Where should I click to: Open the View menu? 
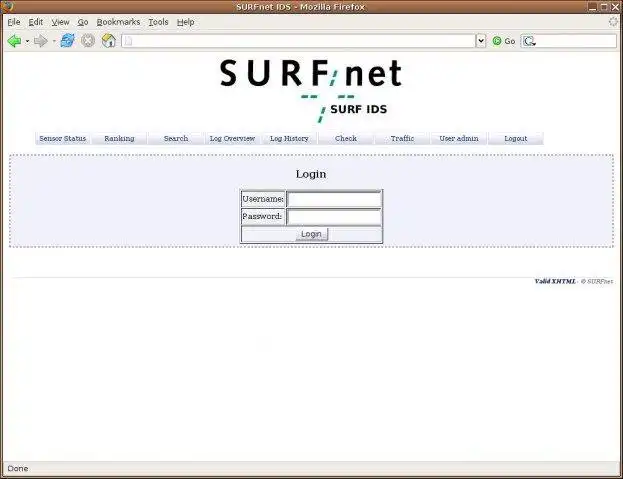[x=60, y=22]
